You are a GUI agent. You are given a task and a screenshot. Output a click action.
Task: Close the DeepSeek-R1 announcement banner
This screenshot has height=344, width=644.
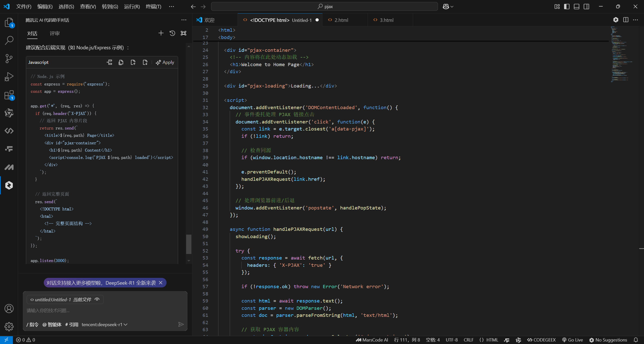(161, 283)
